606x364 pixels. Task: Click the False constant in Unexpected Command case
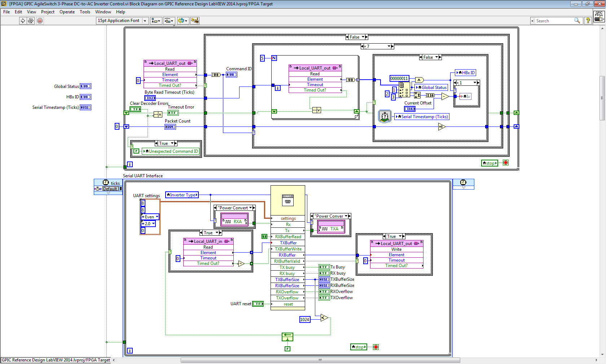[136, 151]
